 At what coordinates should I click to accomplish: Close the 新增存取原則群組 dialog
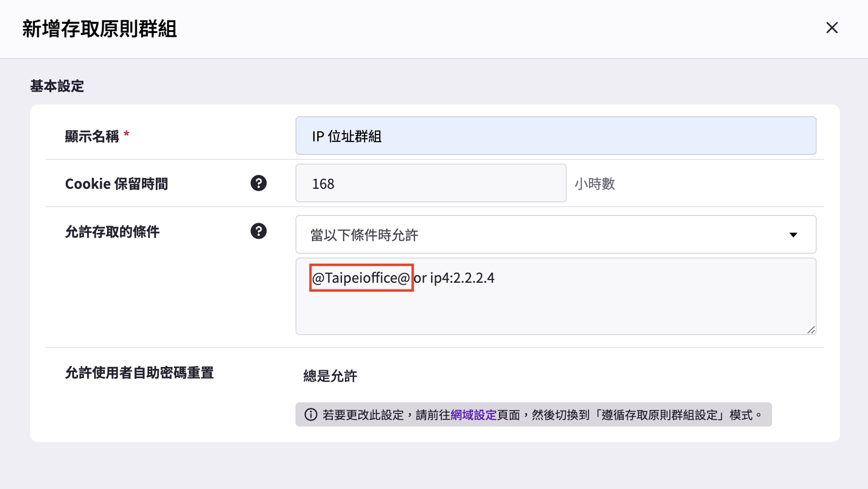pyautogui.click(x=832, y=28)
